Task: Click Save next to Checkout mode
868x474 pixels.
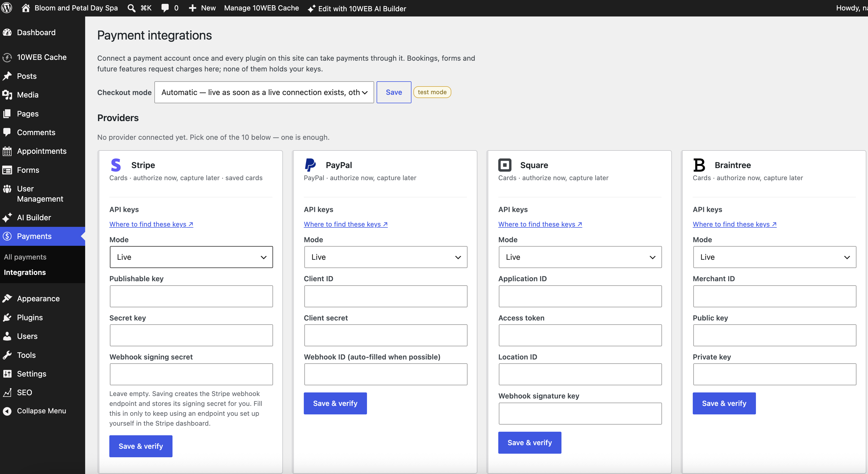Action: point(394,92)
